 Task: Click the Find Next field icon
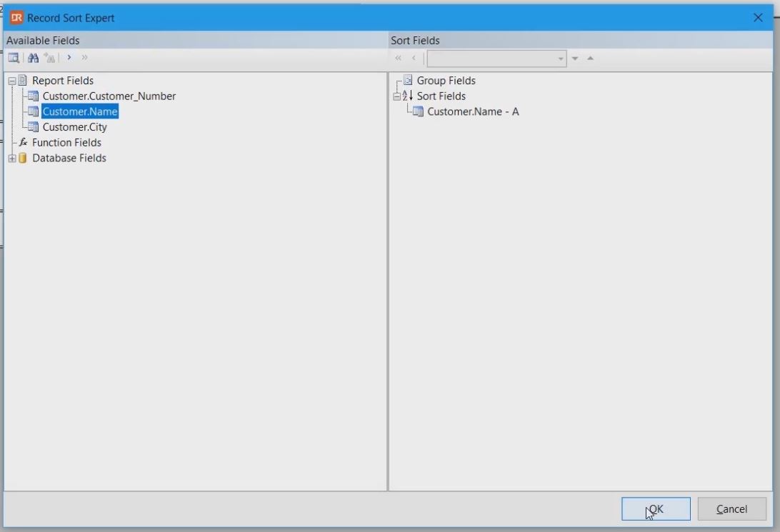point(49,58)
